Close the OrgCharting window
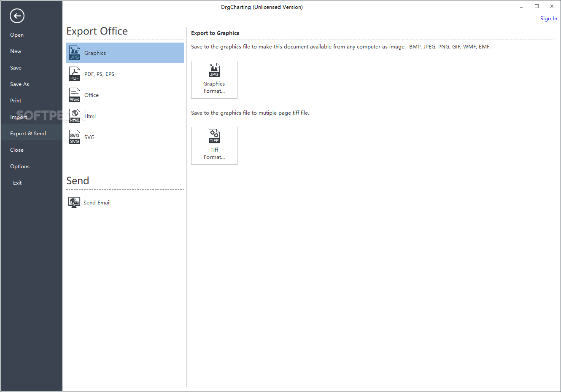This screenshot has width=561, height=392. click(552, 6)
